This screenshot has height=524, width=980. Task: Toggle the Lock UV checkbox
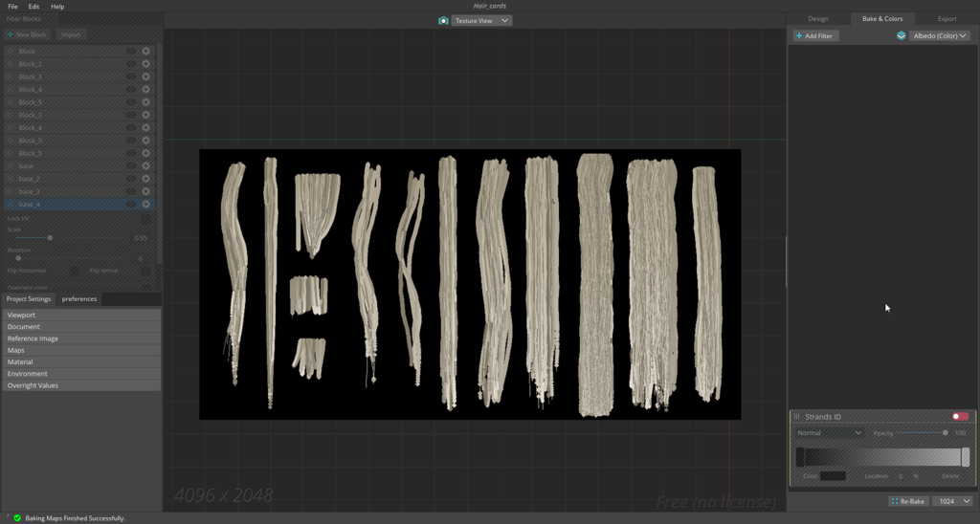(146, 219)
